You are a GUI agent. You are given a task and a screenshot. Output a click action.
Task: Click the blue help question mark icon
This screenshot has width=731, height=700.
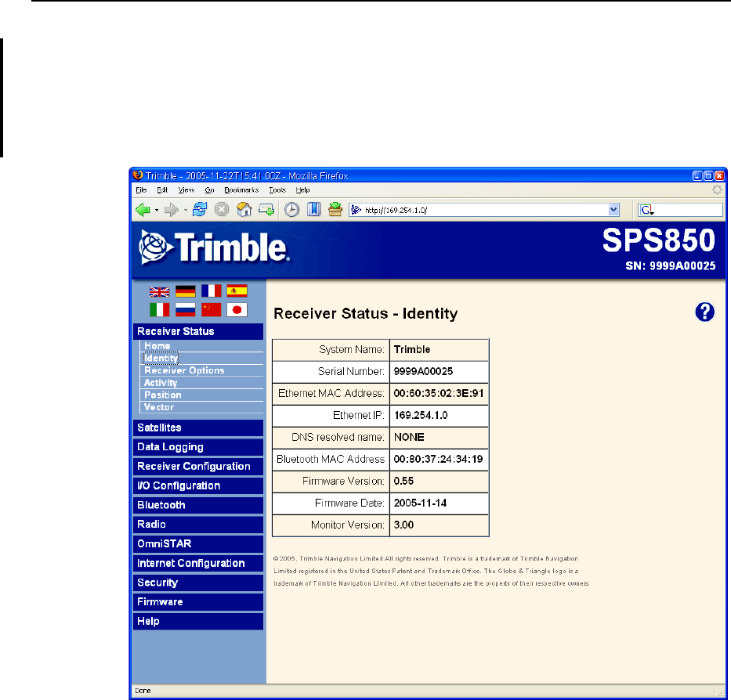point(704,312)
